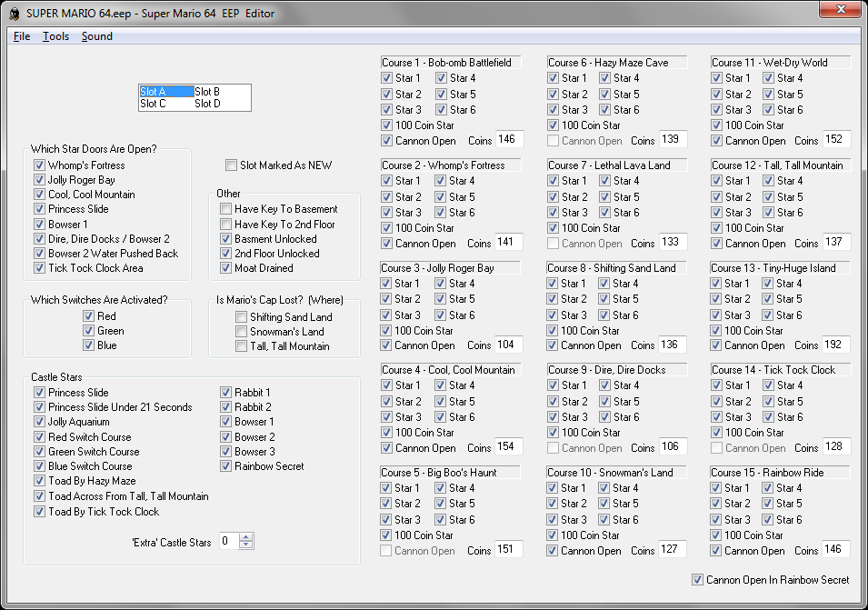Click Course 13 Tiny-Huge Island coins field
This screenshot has width=868, height=610.
click(x=834, y=345)
